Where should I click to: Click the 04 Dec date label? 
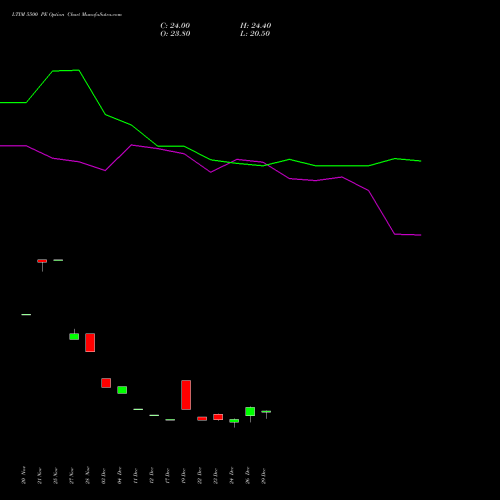119,475
